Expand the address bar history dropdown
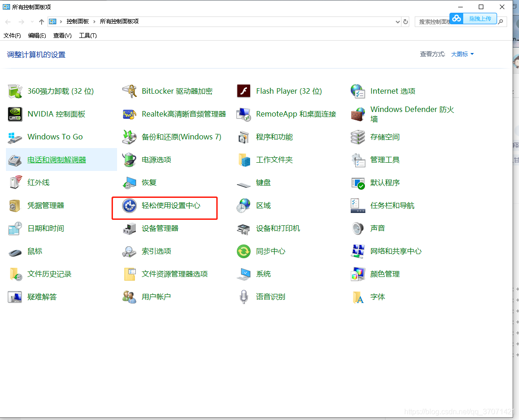 397,22
